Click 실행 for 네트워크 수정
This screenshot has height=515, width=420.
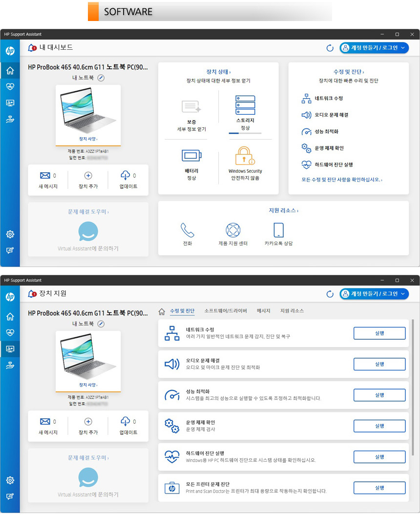click(379, 333)
